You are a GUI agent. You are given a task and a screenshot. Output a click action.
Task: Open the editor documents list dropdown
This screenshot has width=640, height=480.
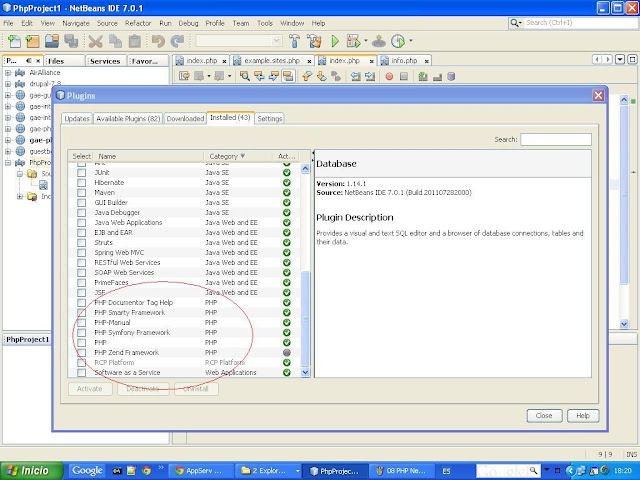pyautogui.click(x=620, y=60)
